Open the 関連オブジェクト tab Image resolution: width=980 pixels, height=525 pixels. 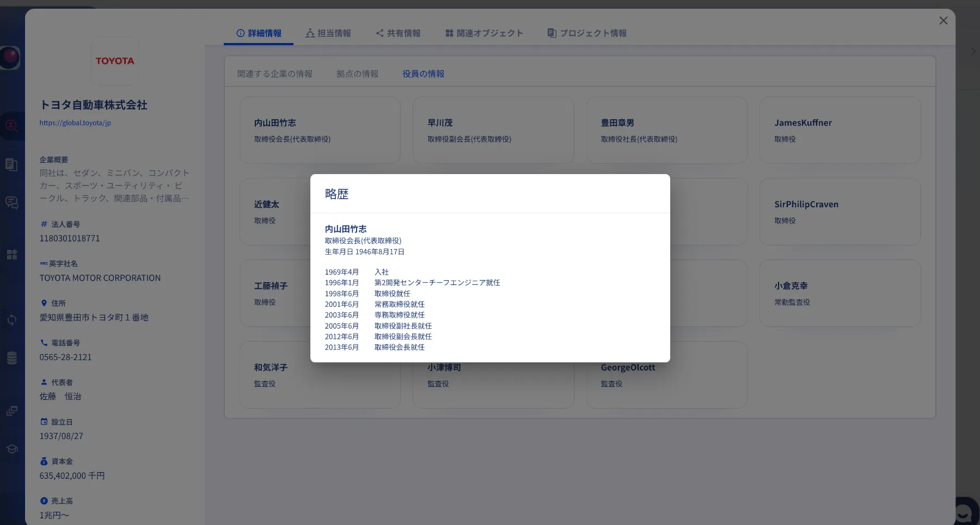[484, 33]
